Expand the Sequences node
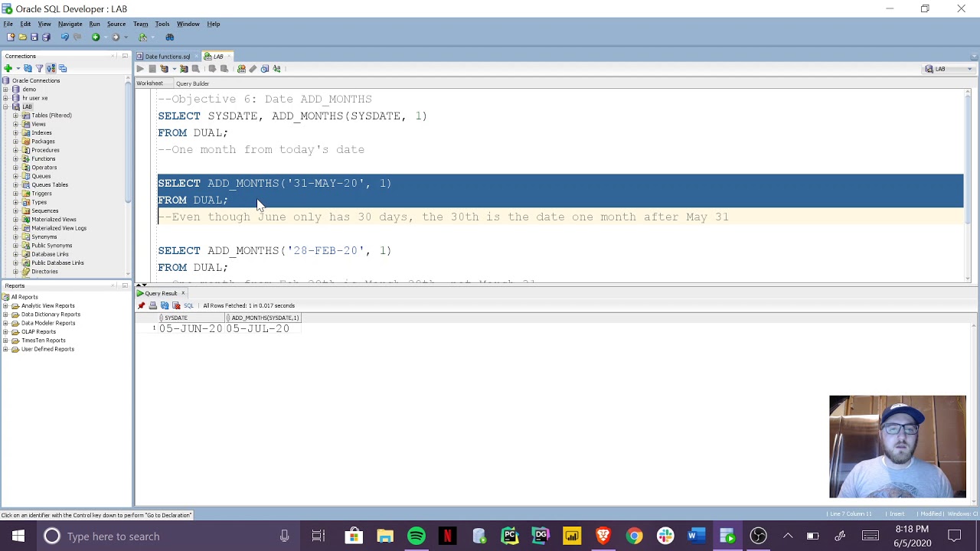This screenshot has height=551, width=980. click(15, 210)
